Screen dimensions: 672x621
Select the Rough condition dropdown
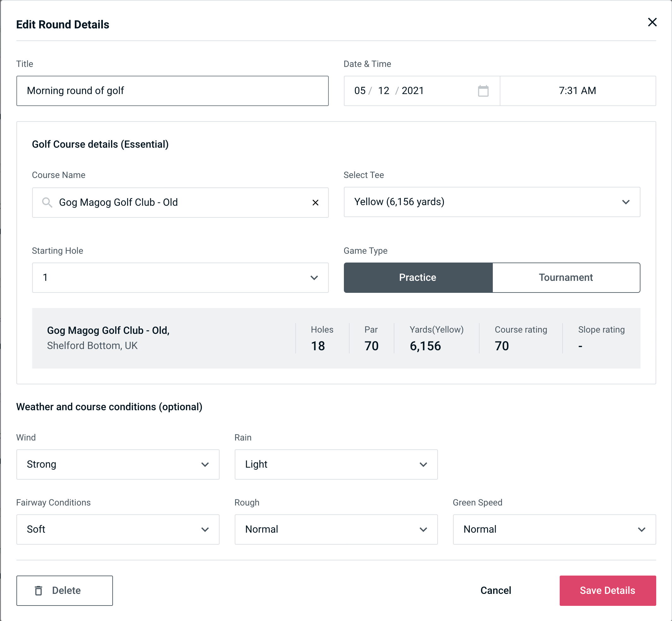(x=336, y=529)
